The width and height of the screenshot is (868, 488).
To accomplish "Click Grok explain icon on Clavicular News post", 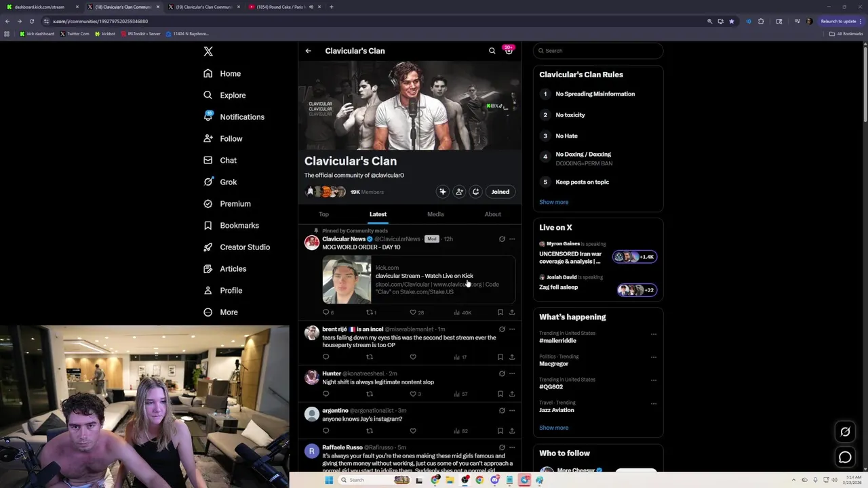I will pyautogui.click(x=502, y=239).
